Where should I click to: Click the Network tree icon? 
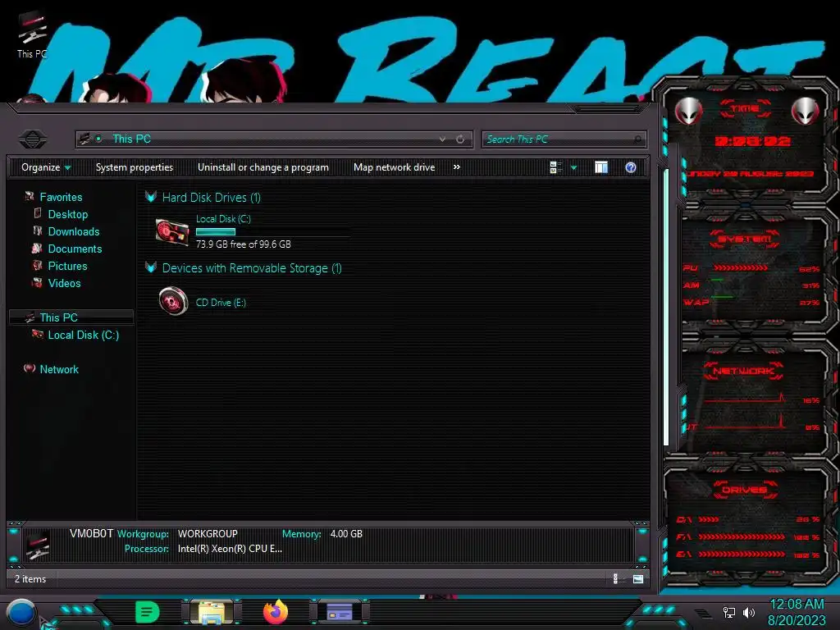pos(30,368)
